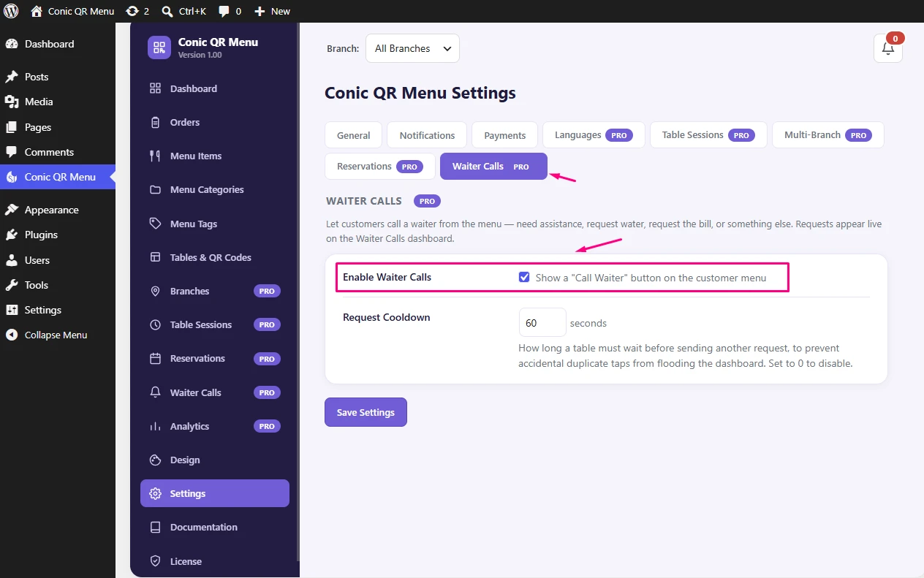Click the Orders clipboard icon
The image size is (924, 578).
(x=155, y=122)
